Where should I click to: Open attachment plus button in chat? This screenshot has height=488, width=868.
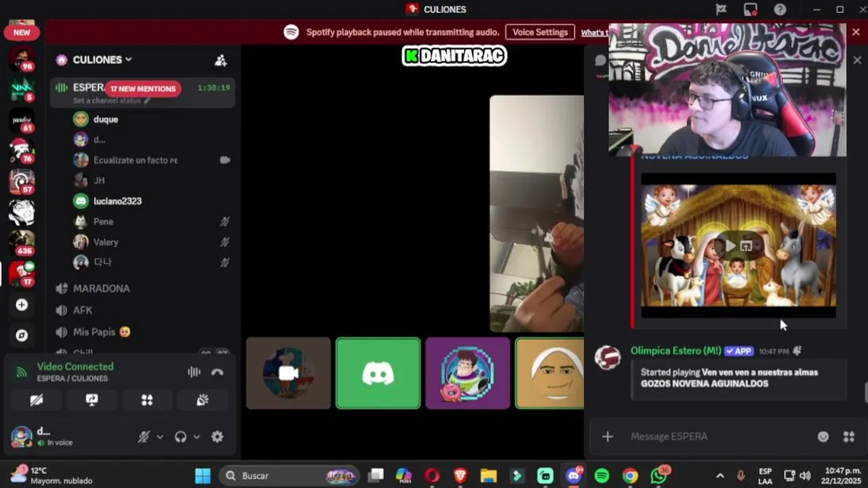pyautogui.click(x=608, y=436)
